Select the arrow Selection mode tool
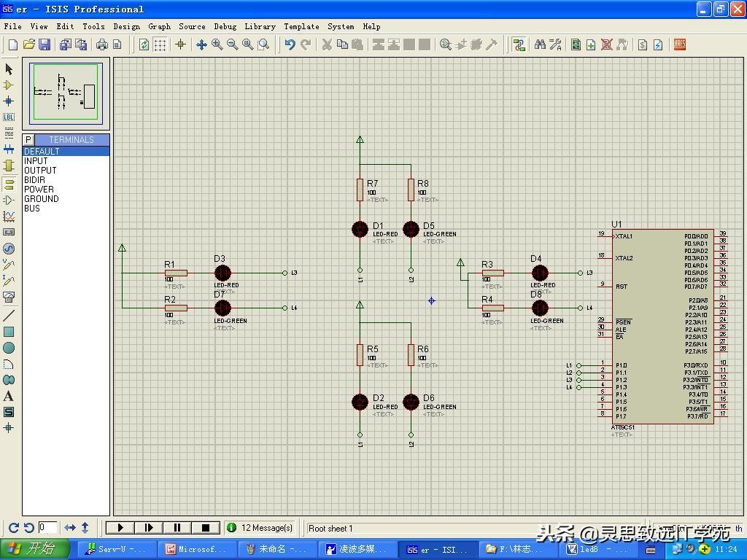 point(9,69)
